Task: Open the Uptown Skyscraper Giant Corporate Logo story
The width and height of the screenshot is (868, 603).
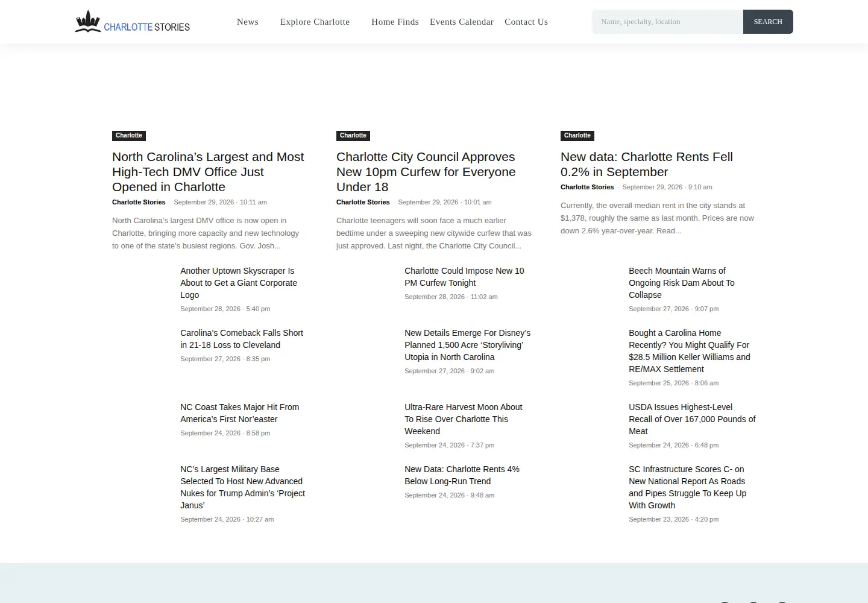Action: pos(239,283)
